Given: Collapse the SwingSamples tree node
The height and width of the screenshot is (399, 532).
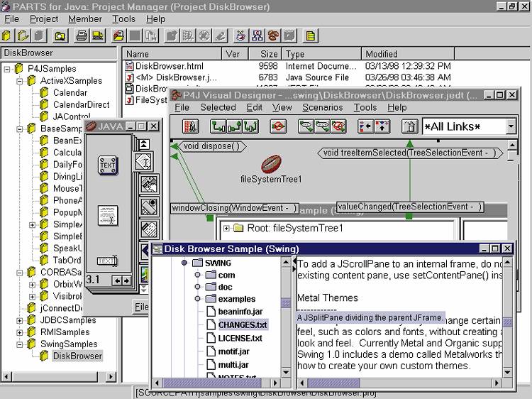Looking at the screenshot, I should click(20, 344).
